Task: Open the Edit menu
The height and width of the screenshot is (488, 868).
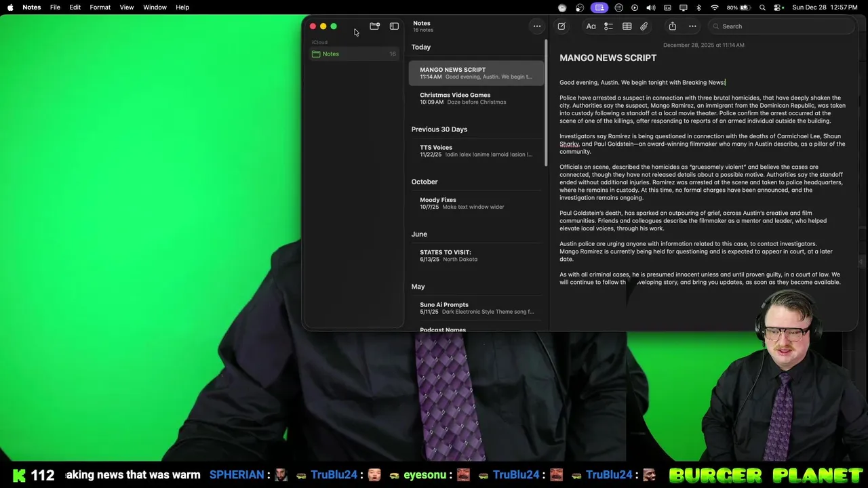Action: pos(75,7)
